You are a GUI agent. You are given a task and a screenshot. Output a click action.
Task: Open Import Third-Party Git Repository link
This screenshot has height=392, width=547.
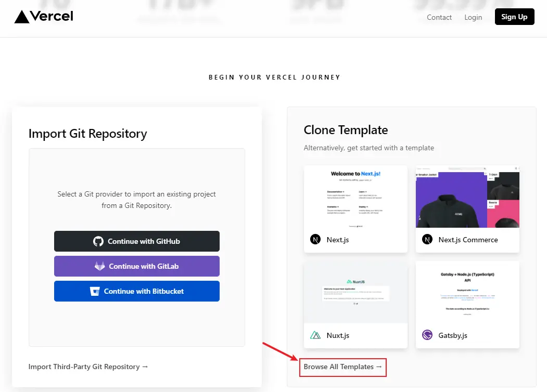[88, 367]
